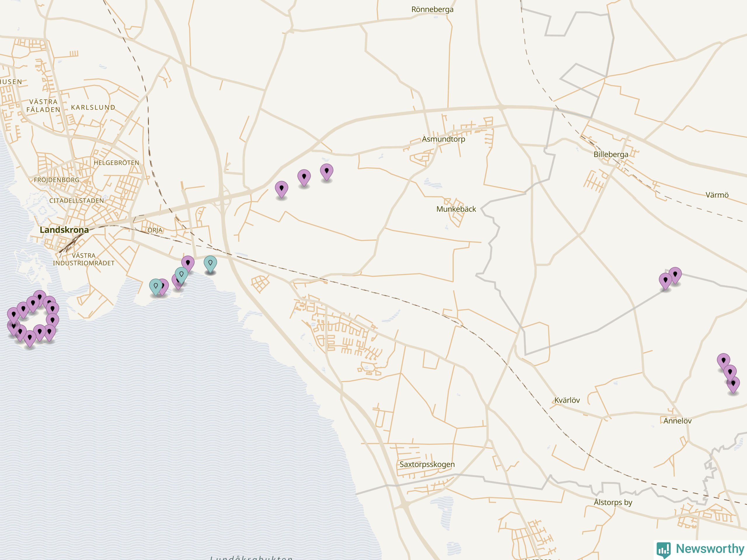
Task: Click the VÄSTRA FÄLADEN district label
Action: coord(43,106)
